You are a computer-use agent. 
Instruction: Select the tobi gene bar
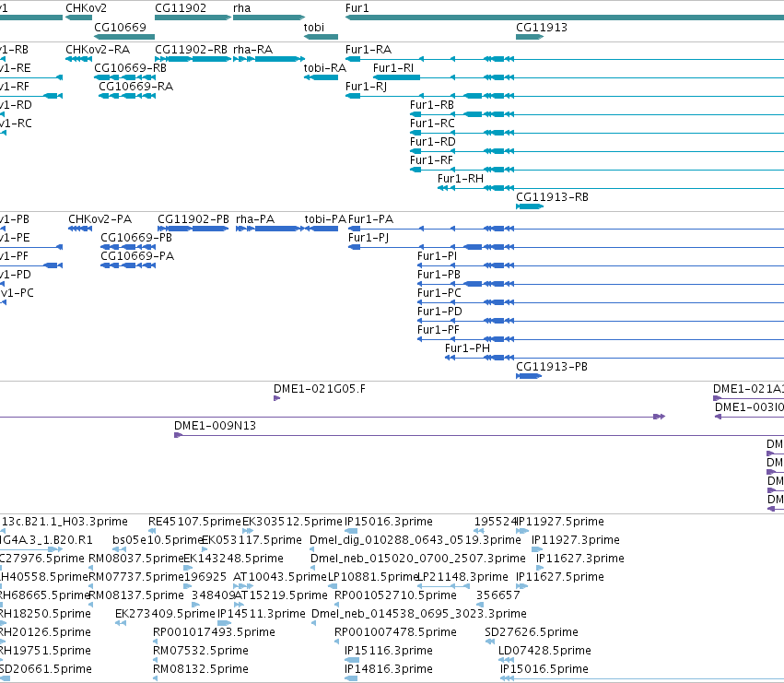(321, 37)
